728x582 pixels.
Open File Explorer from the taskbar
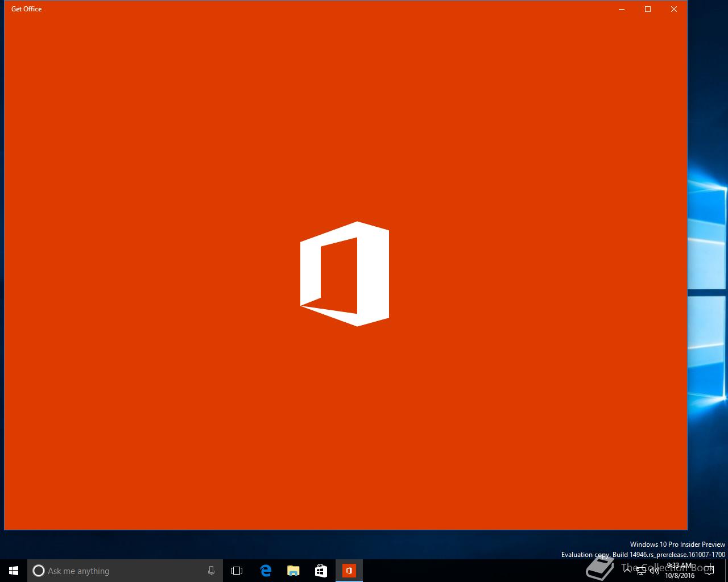pyautogui.click(x=293, y=571)
